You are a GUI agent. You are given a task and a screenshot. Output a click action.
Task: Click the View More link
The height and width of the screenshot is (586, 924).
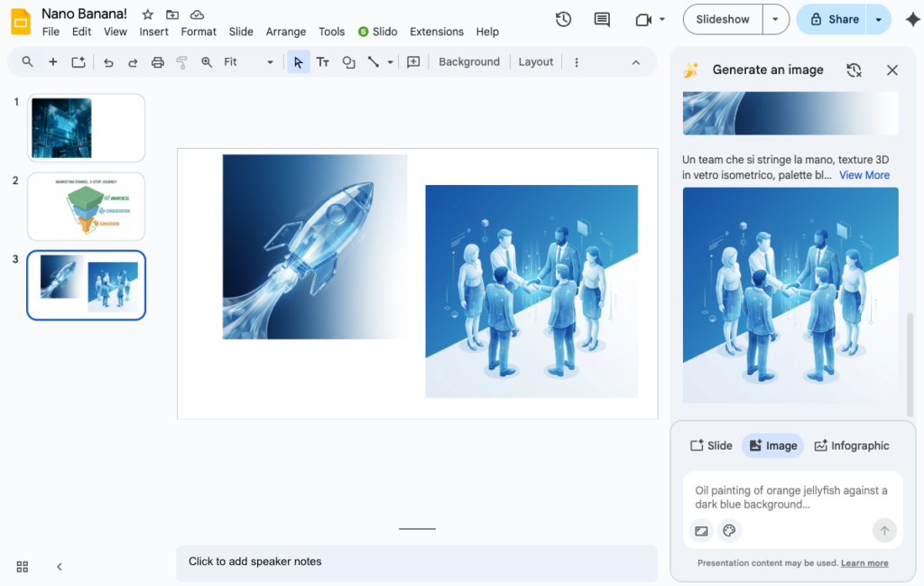coord(864,175)
